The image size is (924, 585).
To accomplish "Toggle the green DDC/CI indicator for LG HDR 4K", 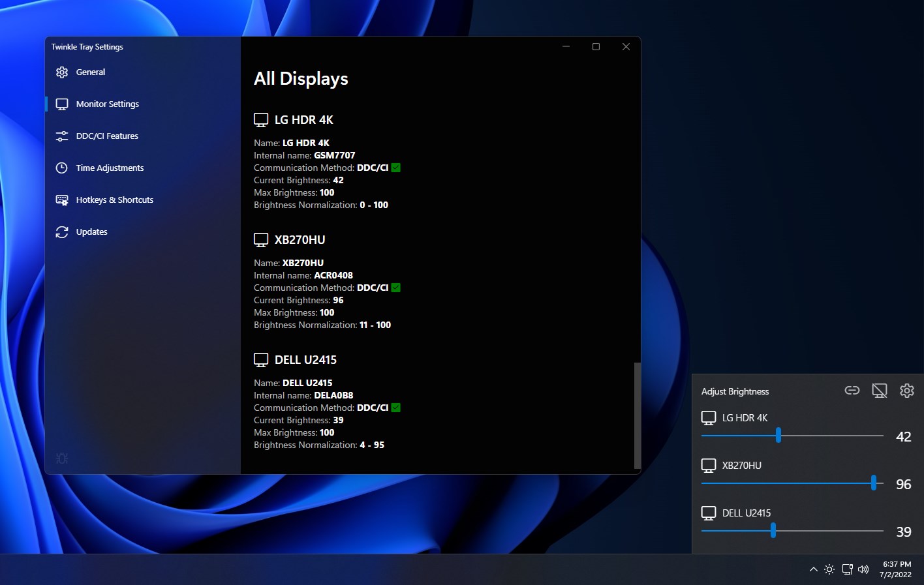I will 395,167.
